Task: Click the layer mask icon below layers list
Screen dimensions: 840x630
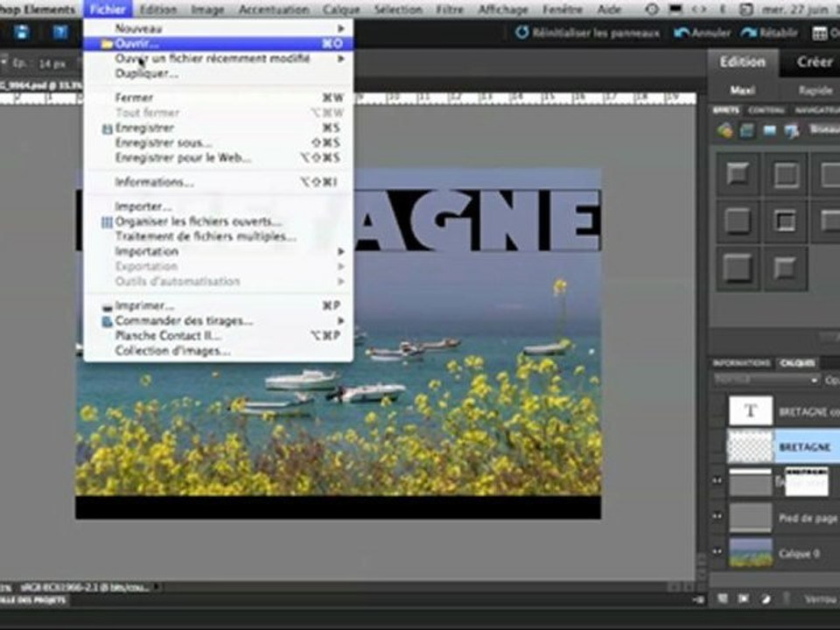Action: (x=744, y=598)
